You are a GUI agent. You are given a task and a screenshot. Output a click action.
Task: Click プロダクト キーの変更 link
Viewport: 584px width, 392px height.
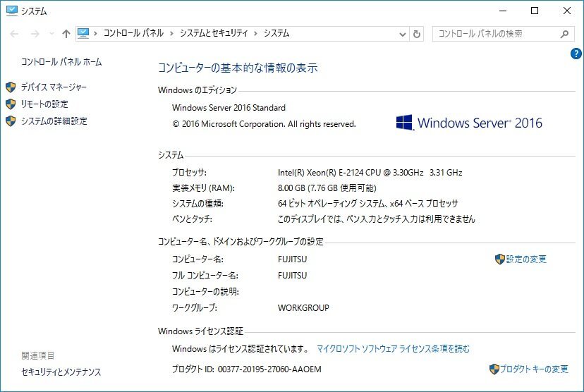point(534,369)
